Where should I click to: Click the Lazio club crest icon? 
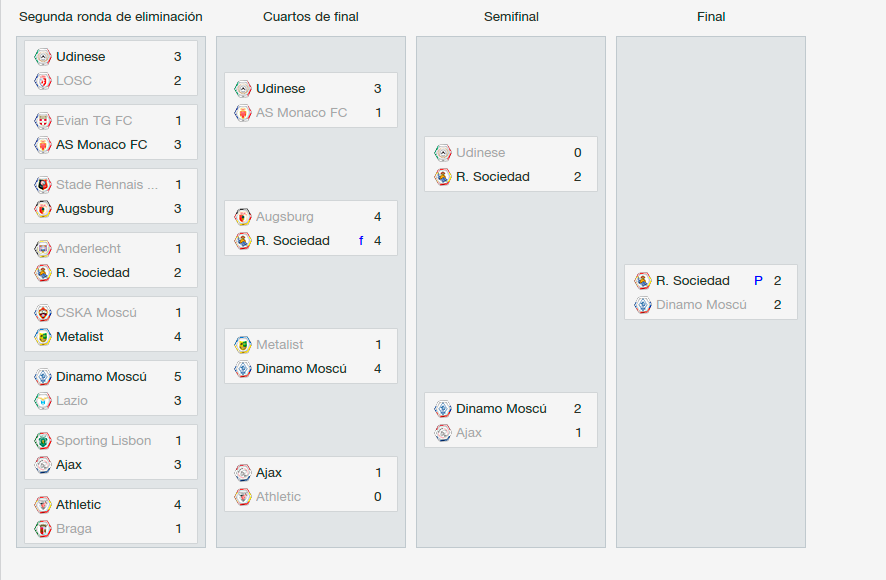click(43, 401)
